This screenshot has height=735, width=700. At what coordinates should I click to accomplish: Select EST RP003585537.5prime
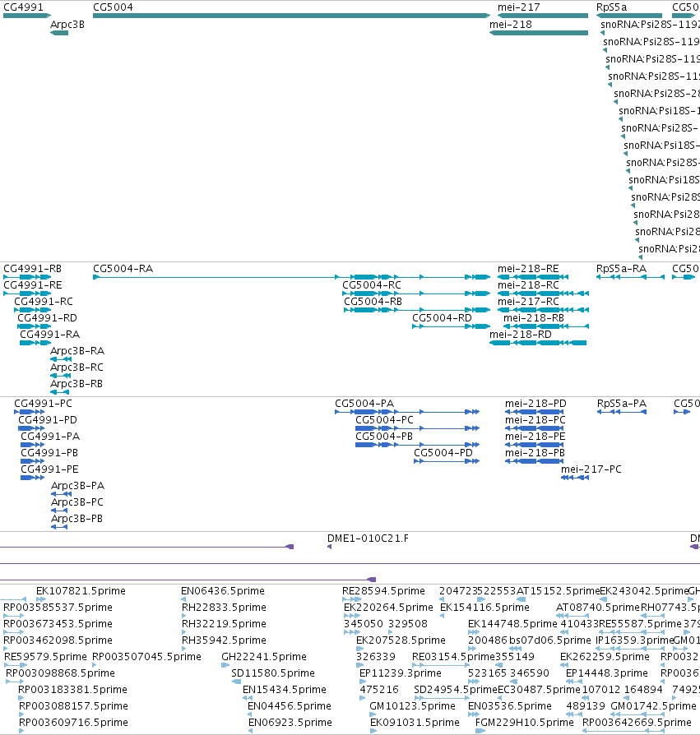[x=58, y=607]
